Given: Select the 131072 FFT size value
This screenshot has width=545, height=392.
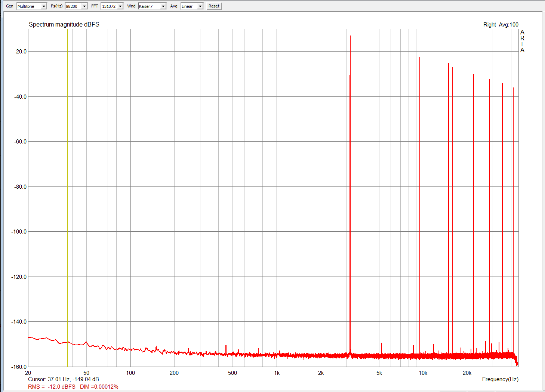Looking at the screenshot, I should pos(109,6).
